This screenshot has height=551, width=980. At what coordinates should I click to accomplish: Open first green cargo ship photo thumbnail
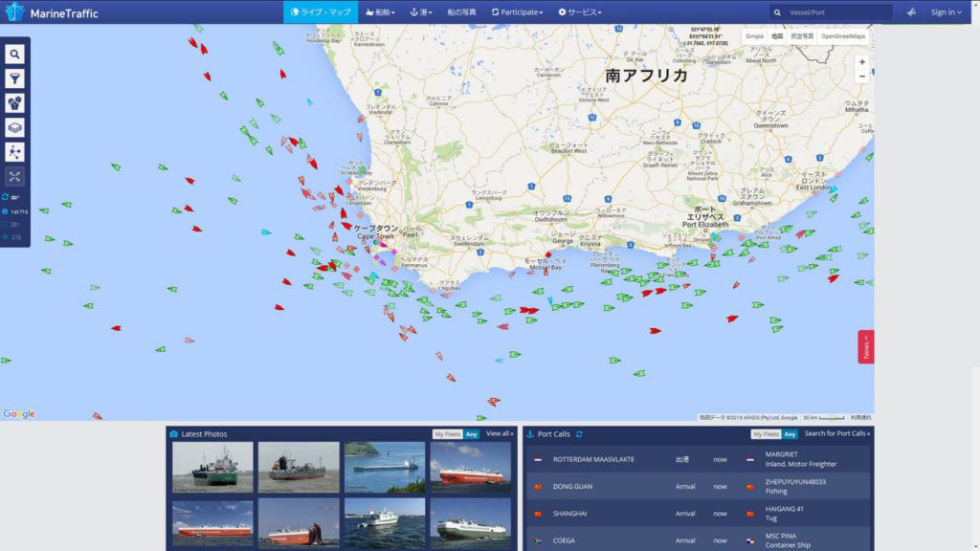click(212, 467)
